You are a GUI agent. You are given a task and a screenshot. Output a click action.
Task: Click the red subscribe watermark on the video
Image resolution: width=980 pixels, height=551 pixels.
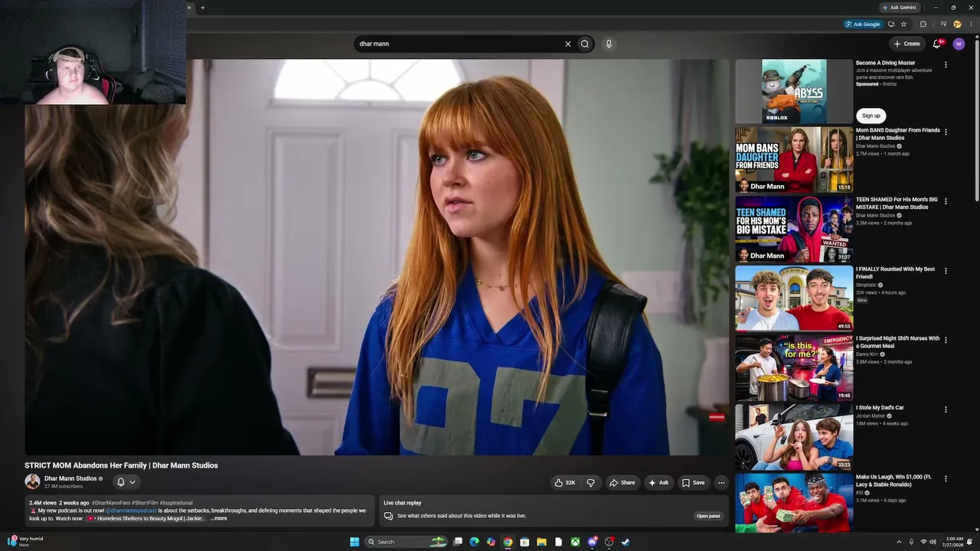(x=717, y=417)
